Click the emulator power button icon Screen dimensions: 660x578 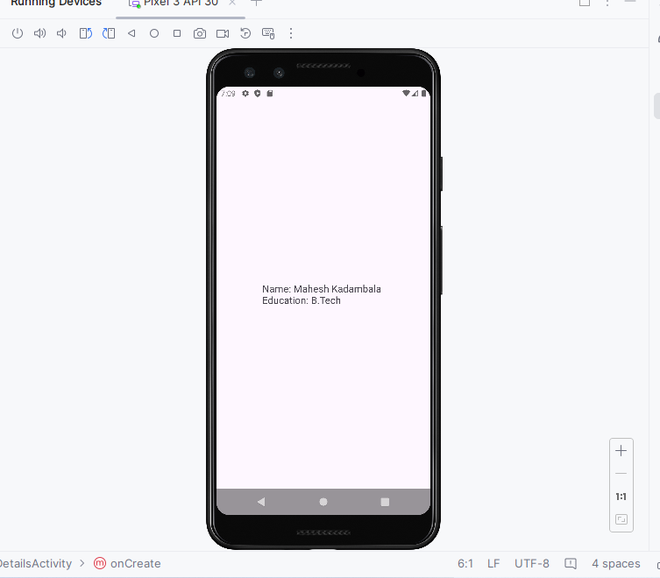coord(17,33)
